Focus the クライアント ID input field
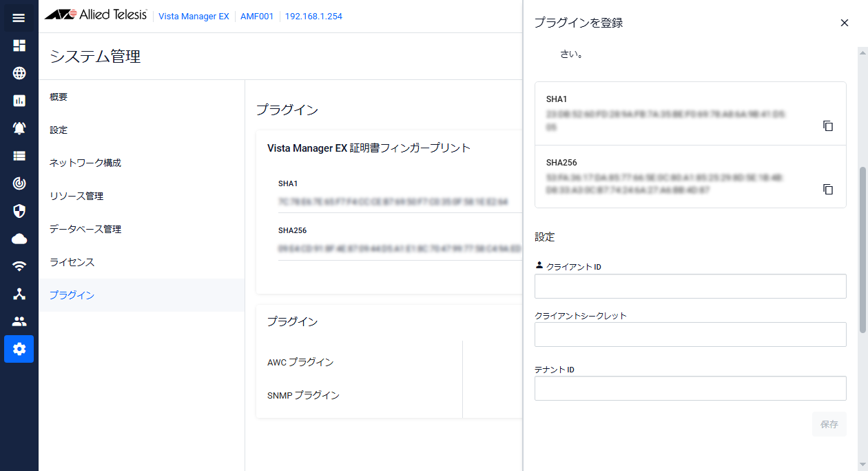The height and width of the screenshot is (471, 868). pyautogui.click(x=690, y=286)
